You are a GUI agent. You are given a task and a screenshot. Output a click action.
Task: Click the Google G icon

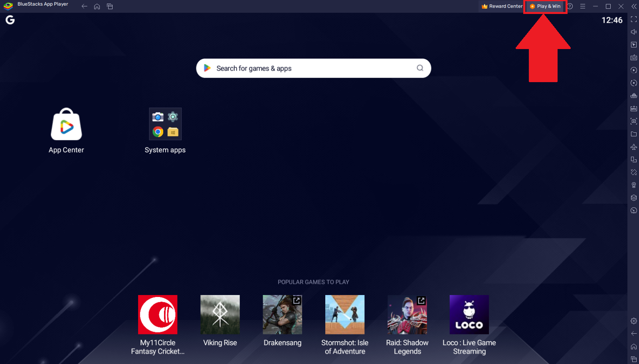(10, 20)
